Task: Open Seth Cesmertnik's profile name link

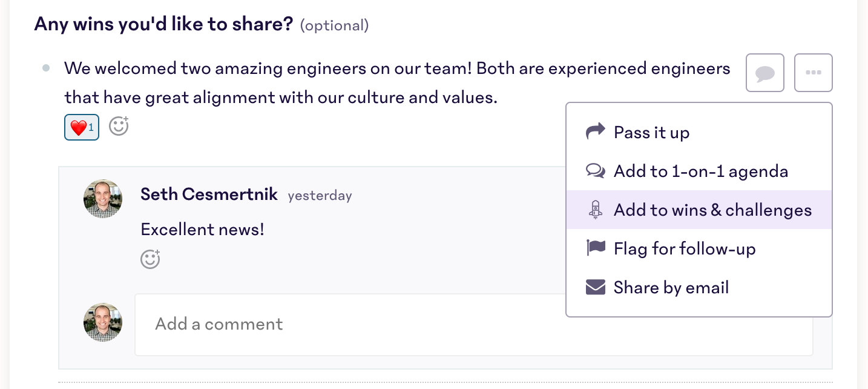Action: [209, 194]
